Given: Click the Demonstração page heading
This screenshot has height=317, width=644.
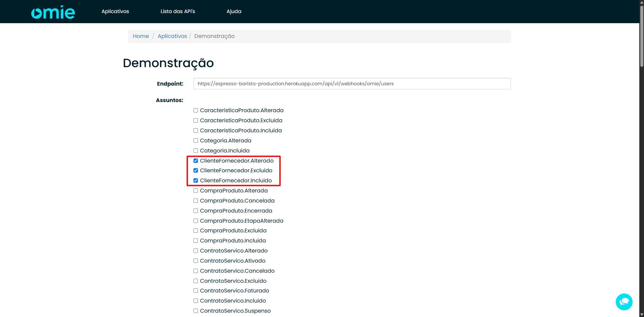Looking at the screenshot, I should point(168,63).
